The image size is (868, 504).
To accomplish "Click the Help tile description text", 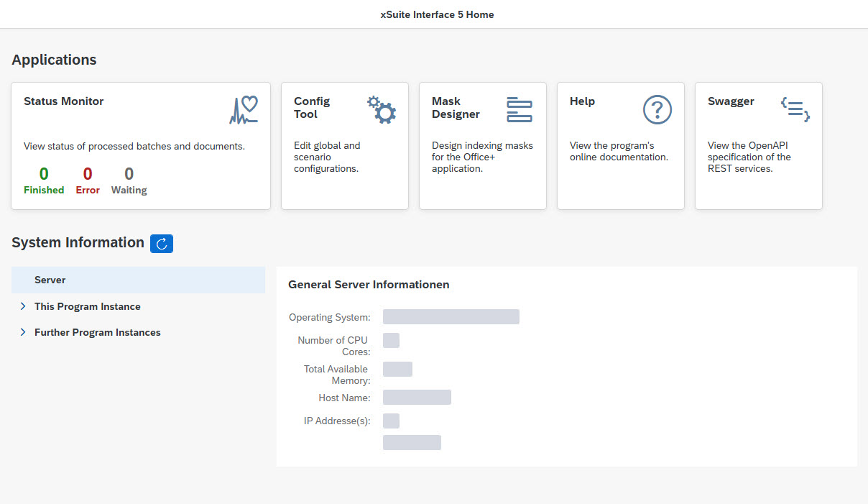I will (x=619, y=151).
